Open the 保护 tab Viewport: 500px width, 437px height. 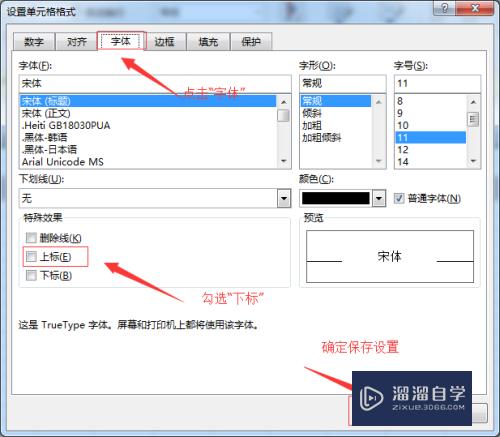point(251,42)
